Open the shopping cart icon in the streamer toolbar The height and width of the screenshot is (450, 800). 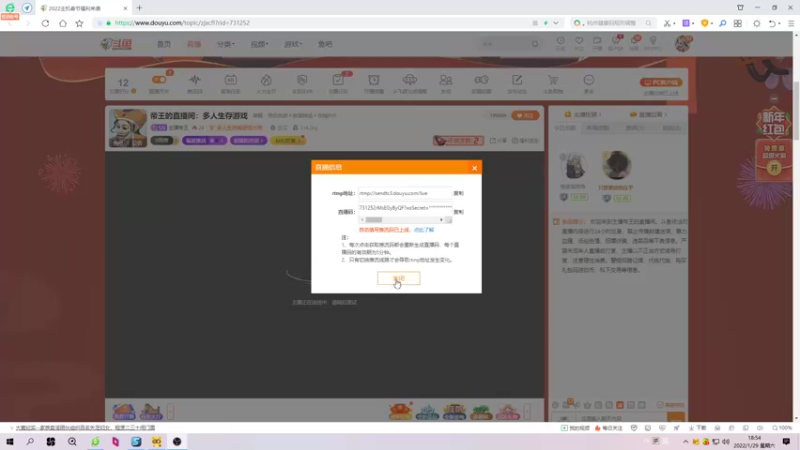[553, 80]
